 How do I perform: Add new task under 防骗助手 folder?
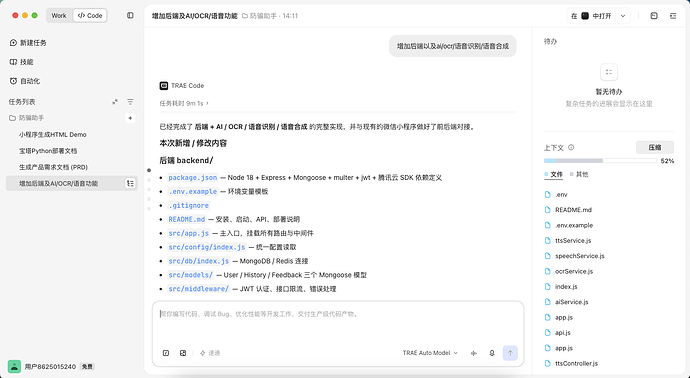click(x=130, y=118)
